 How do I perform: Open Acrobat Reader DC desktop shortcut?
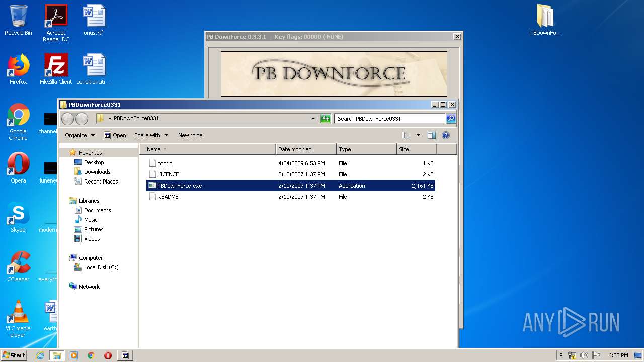[x=56, y=23]
